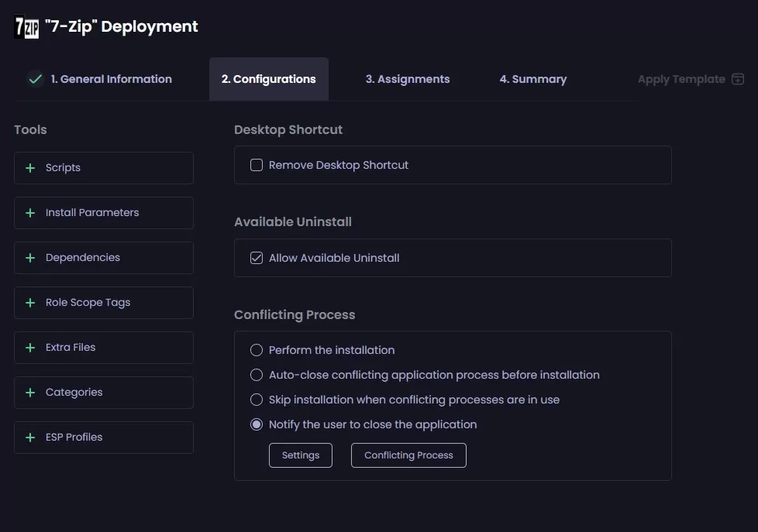
Task: Return to the General Information tab
Action: (112, 78)
